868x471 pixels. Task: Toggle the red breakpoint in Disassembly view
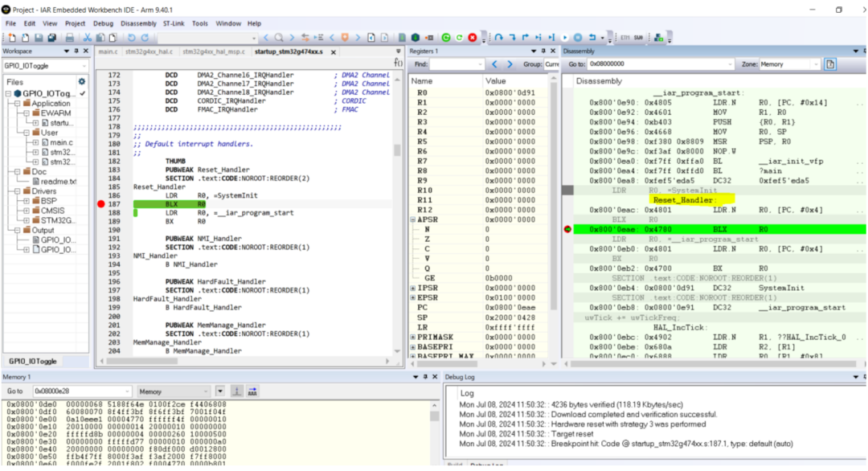tap(567, 229)
